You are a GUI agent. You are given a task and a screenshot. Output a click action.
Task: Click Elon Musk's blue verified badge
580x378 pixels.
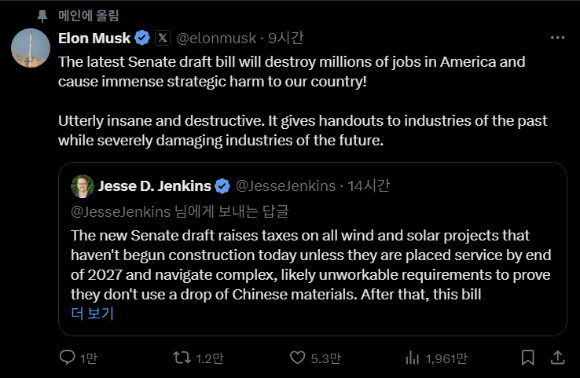[x=142, y=38]
